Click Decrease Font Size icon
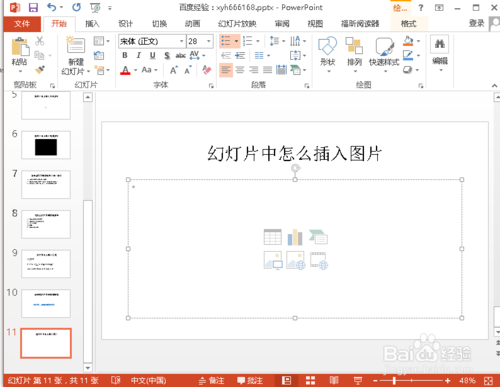500x387 pixels. (x=188, y=70)
